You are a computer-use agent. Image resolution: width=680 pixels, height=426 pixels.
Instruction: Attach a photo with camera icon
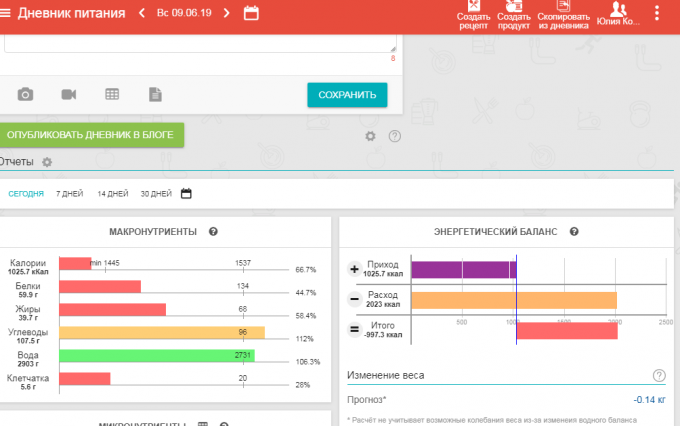coord(26,94)
